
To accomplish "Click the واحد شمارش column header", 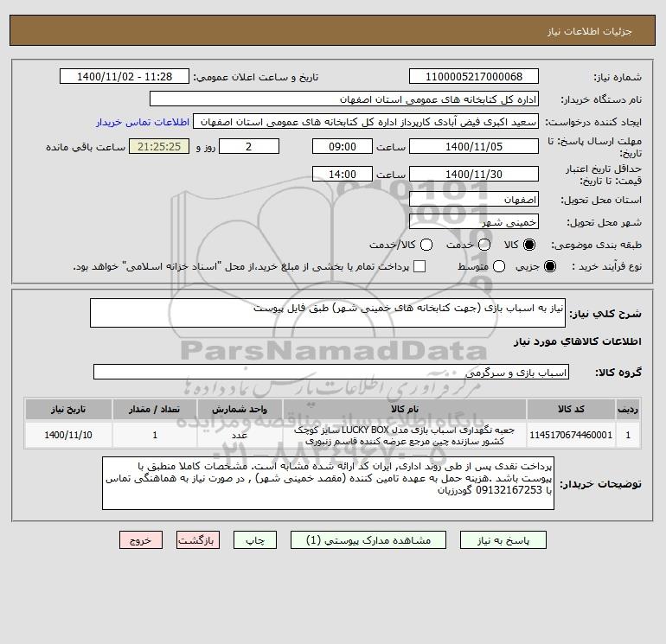I will coord(240,409).
